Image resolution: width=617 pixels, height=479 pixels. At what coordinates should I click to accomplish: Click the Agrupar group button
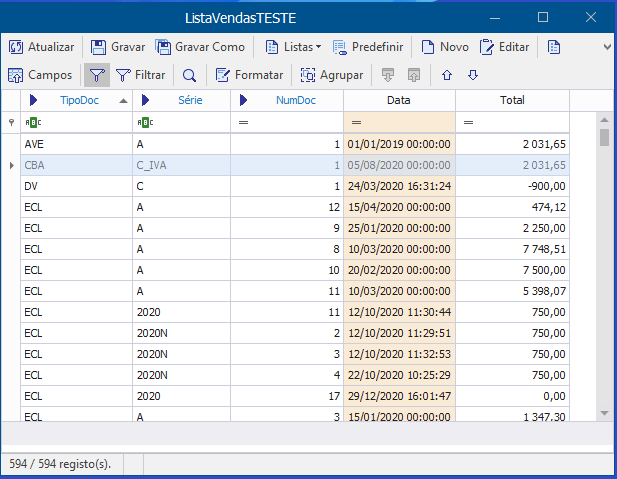pos(333,75)
